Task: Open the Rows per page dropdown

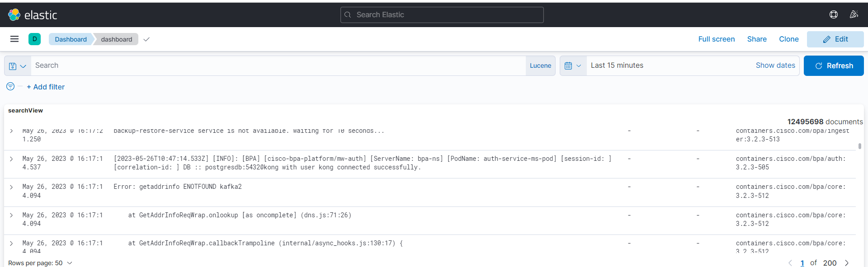Action: click(40, 263)
